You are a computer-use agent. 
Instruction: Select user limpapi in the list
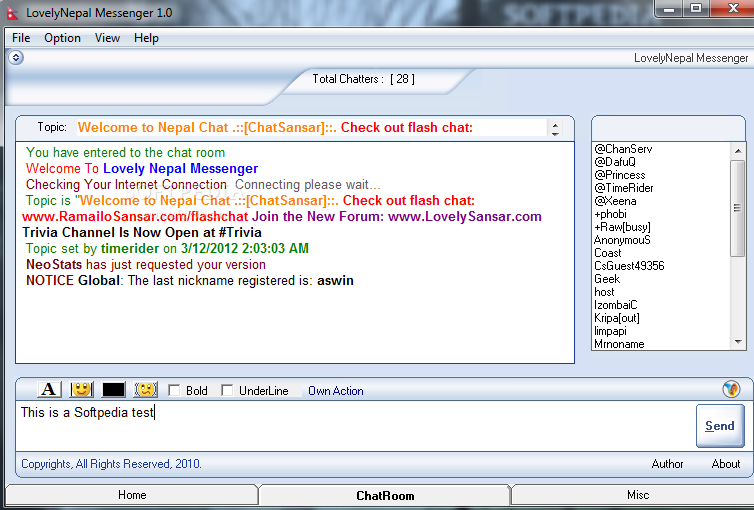tap(610, 331)
